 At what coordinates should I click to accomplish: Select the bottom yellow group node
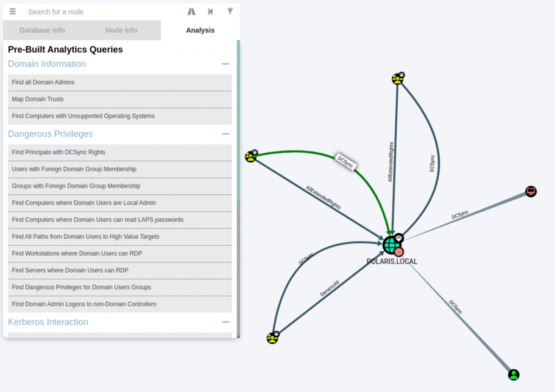272,338
